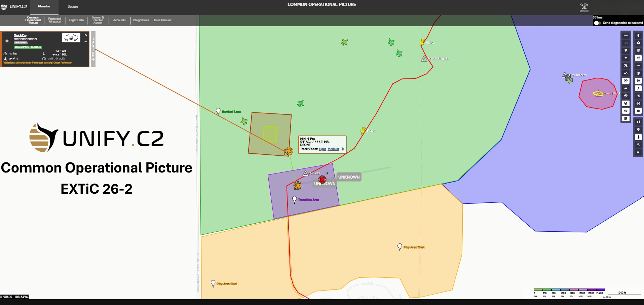Click the 500 AGL light blue legend swatch
The width and height of the screenshot is (644, 305).
click(x=556, y=290)
